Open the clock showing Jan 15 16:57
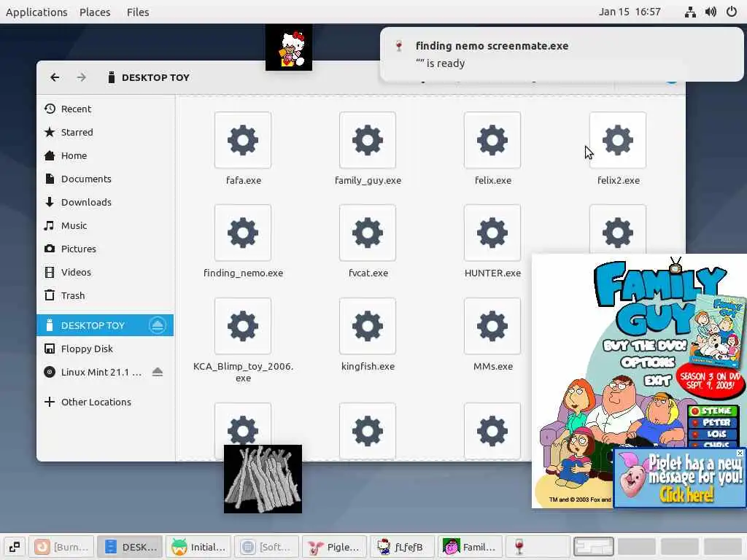 pos(630,12)
